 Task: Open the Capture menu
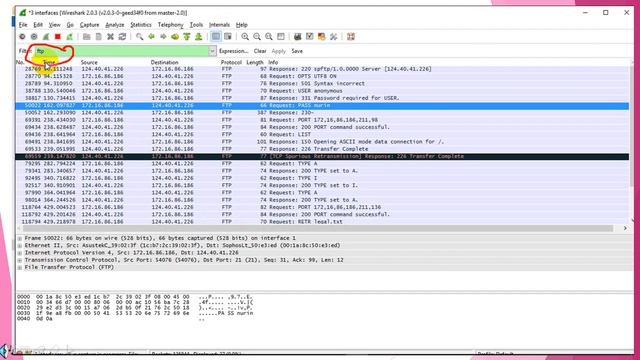[x=89, y=25]
